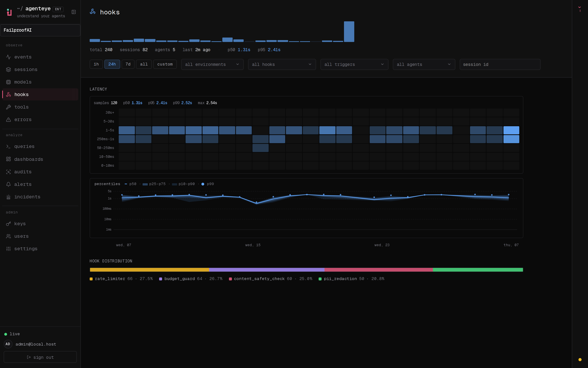Click the tallest bar in the hooks histogram

tap(349, 32)
